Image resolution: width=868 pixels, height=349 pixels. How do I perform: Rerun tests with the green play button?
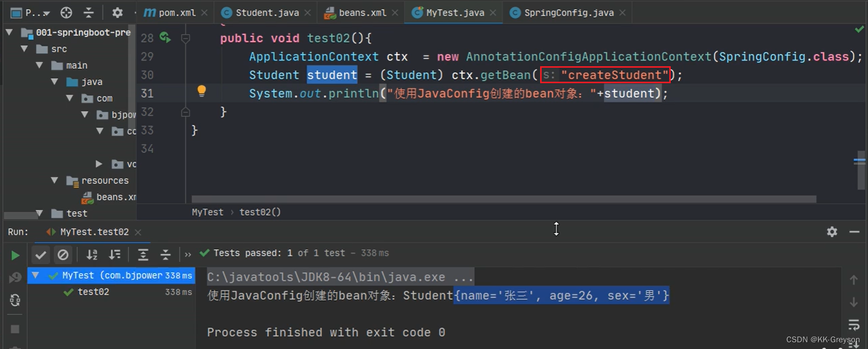click(x=15, y=255)
